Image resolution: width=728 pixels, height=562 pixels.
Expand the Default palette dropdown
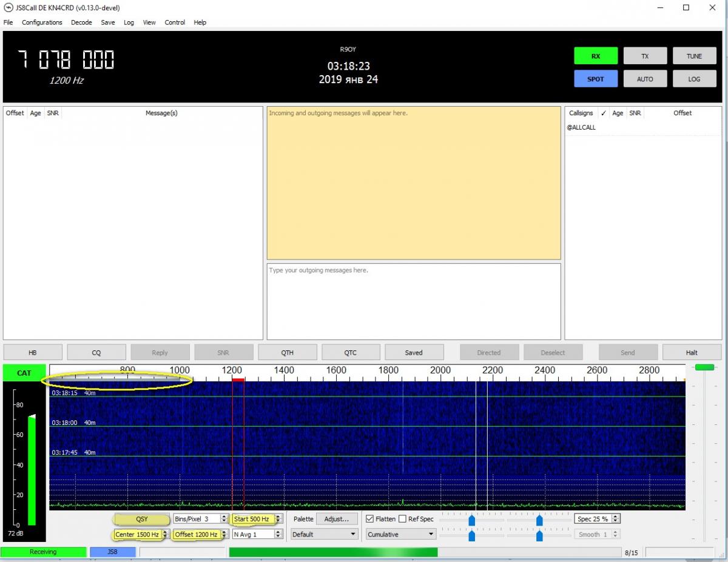(x=325, y=534)
